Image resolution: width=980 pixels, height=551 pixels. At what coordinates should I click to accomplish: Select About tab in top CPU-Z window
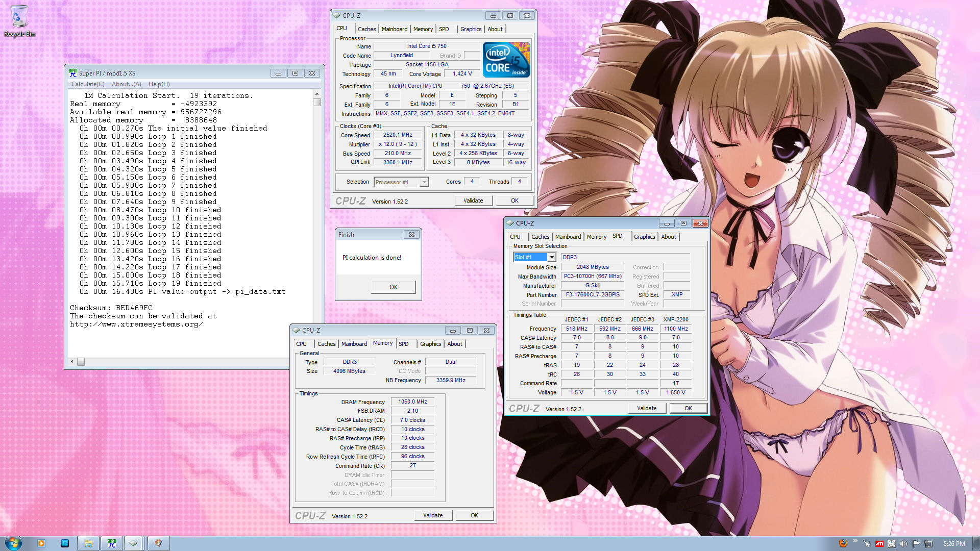[495, 29]
